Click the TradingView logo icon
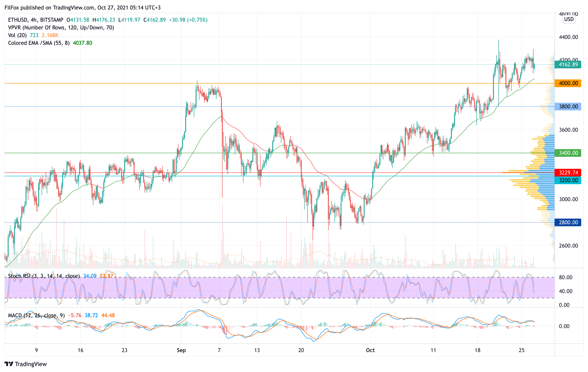Screen dimensions: 588x372 click(9, 364)
